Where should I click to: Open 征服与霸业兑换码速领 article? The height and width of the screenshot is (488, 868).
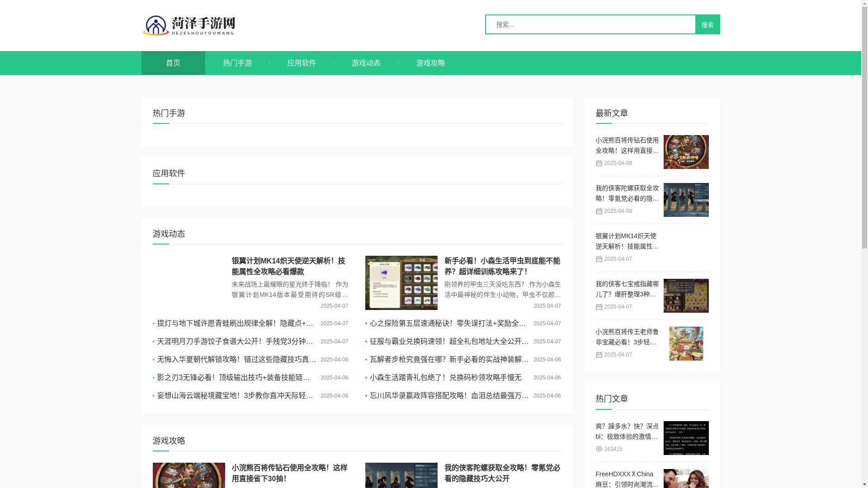coord(449,342)
